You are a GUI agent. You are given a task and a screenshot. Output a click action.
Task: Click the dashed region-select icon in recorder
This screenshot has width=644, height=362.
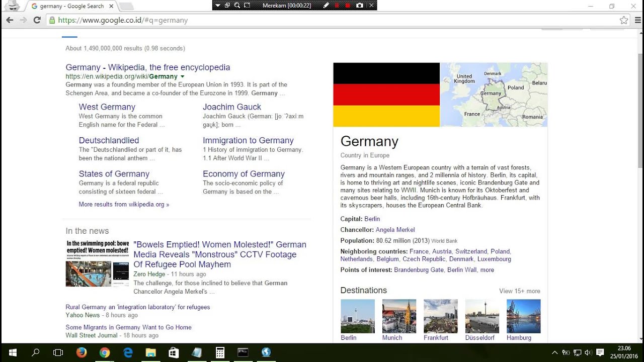click(247, 6)
